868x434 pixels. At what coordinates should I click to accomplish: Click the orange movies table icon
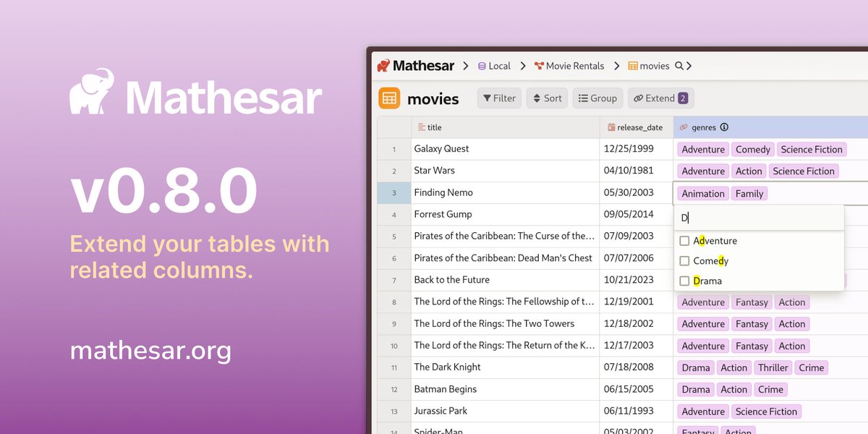click(389, 98)
